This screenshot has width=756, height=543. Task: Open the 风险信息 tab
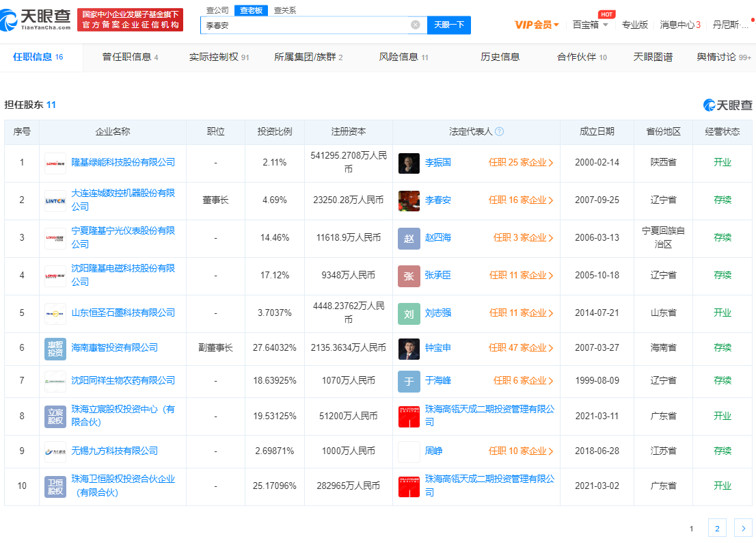point(403,57)
